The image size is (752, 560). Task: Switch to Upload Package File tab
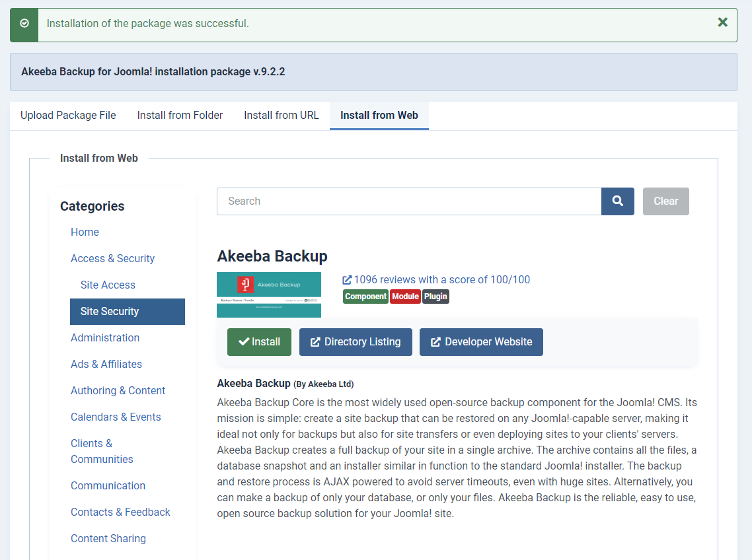[x=68, y=116]
